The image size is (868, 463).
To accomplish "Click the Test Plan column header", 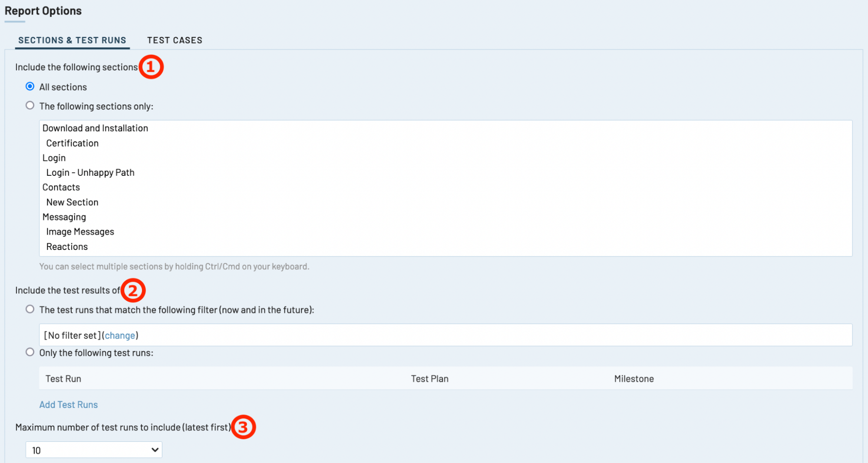I will 429,379.
